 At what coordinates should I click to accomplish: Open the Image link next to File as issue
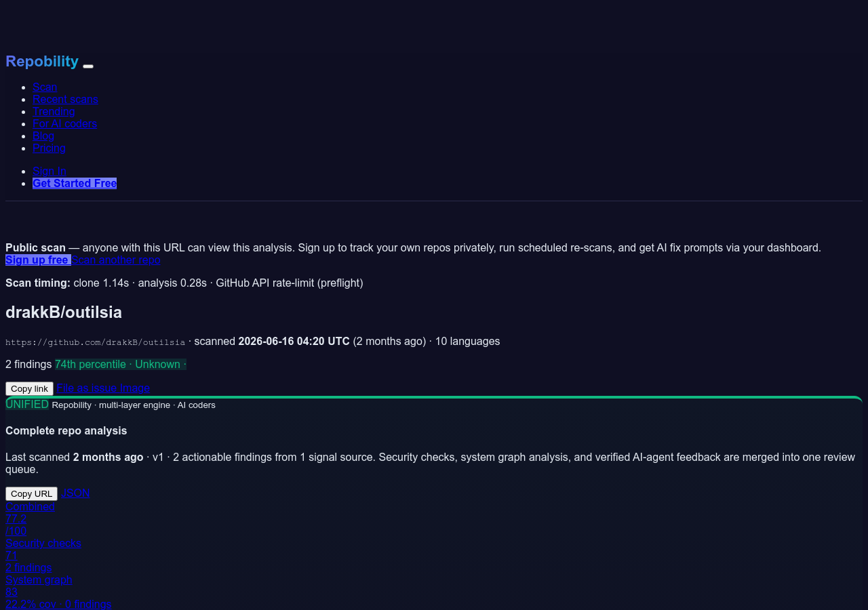tap(135, 388)
